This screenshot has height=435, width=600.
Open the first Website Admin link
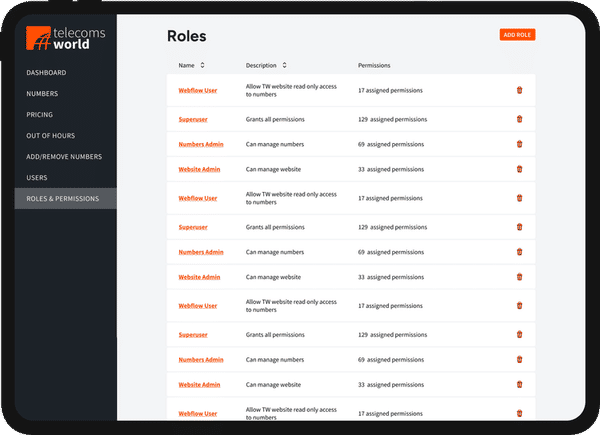click(x=199, y=169)
